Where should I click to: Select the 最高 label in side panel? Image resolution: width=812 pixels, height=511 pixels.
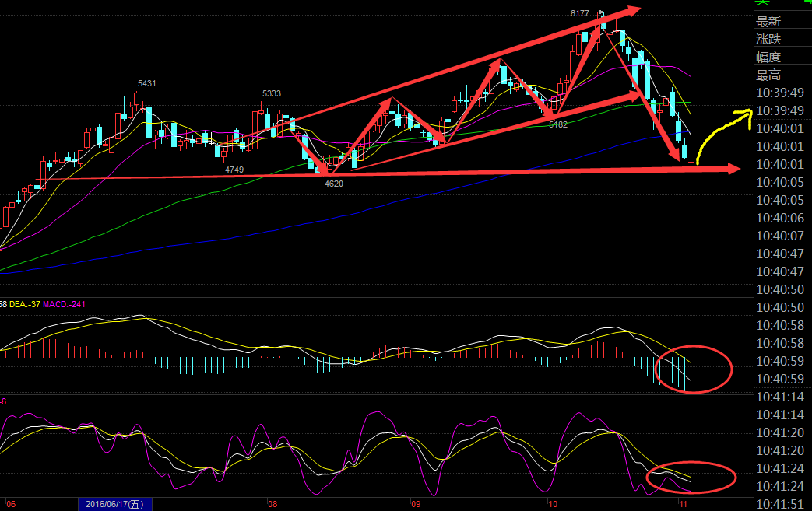coord(768,75)
